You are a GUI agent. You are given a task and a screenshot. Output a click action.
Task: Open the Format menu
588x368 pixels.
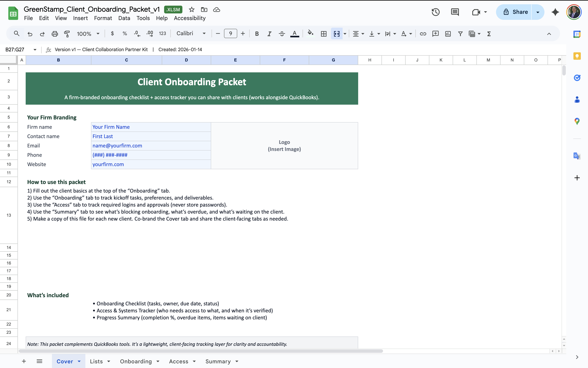103,18
